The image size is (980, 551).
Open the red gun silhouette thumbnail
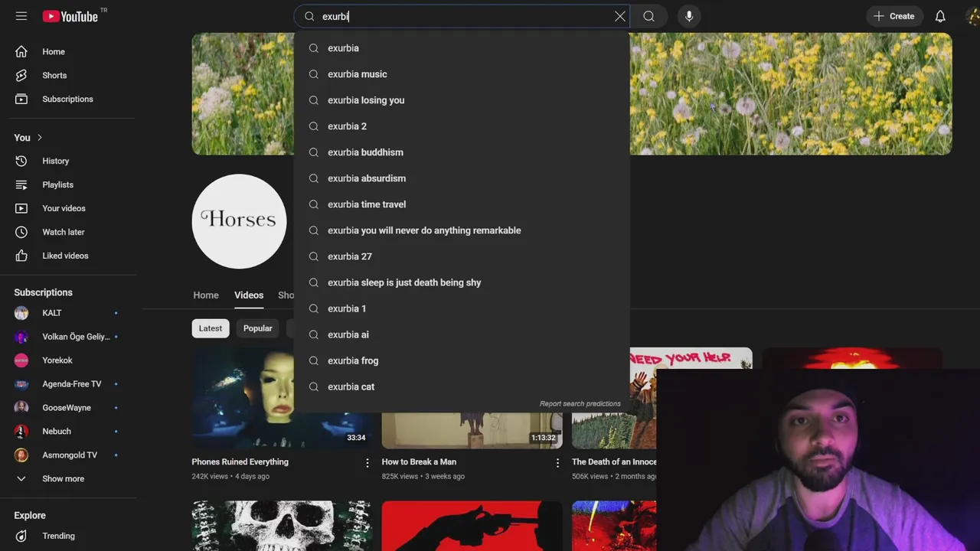click(472, 526)
